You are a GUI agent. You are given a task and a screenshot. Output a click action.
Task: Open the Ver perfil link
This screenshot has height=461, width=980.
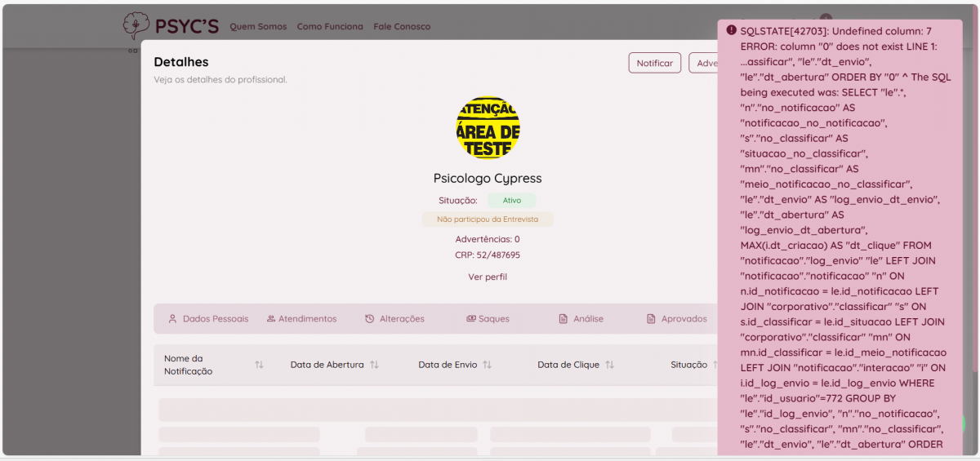488,277
